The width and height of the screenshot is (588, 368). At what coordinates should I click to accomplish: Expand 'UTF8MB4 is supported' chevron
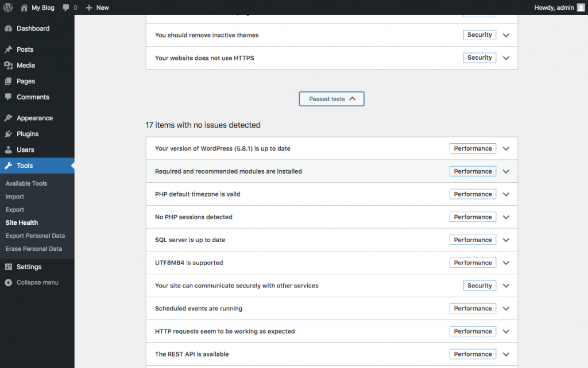point(506,263)
